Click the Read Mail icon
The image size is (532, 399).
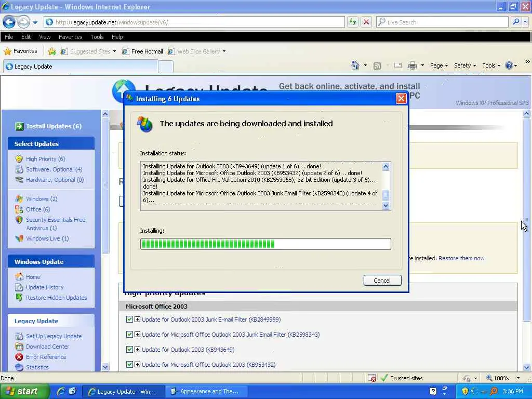398,65
